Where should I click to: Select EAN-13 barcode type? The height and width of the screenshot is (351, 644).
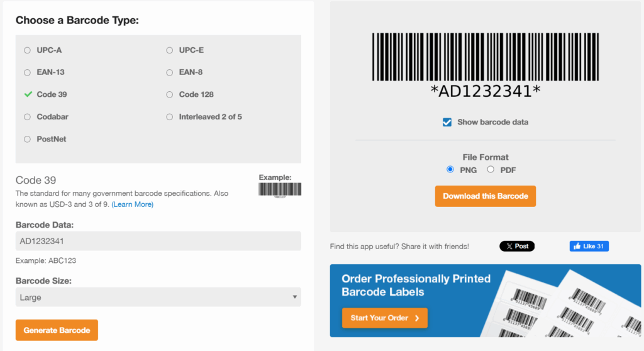(27, 72)
